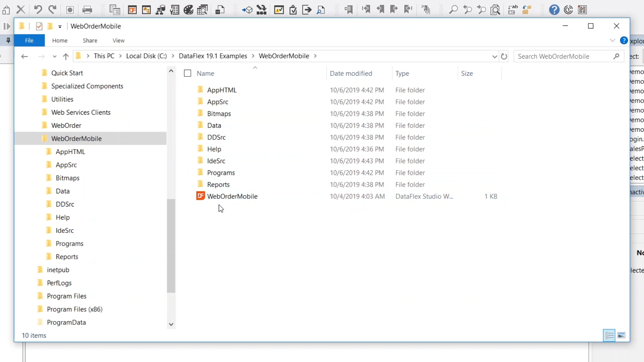The width and height of the screenshot is (644, 362).
Task: Click the magnifier Find icon in Studio toolbar
Action: click(x=453, y=10)
